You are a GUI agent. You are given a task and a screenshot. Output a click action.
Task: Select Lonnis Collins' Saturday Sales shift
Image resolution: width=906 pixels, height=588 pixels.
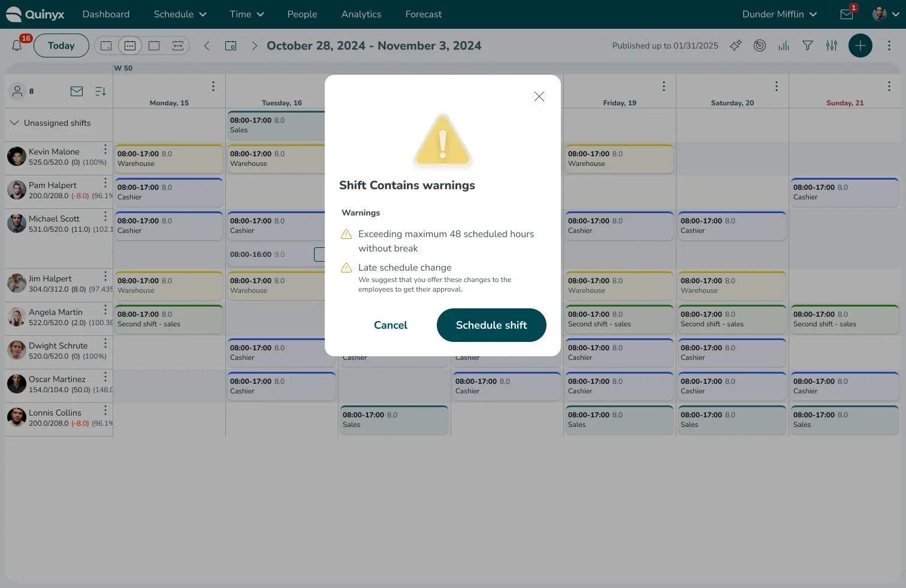732,420
